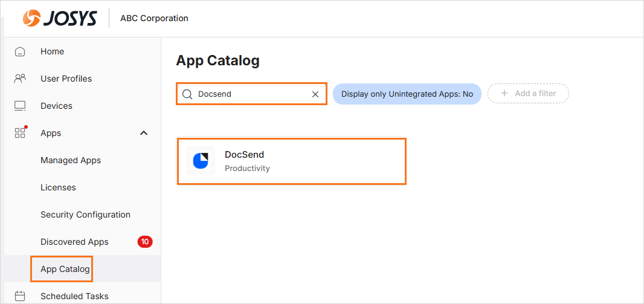Click ABC Corporation organization name
This screenshot has width=644, height=304.
[x=154, y=19]
